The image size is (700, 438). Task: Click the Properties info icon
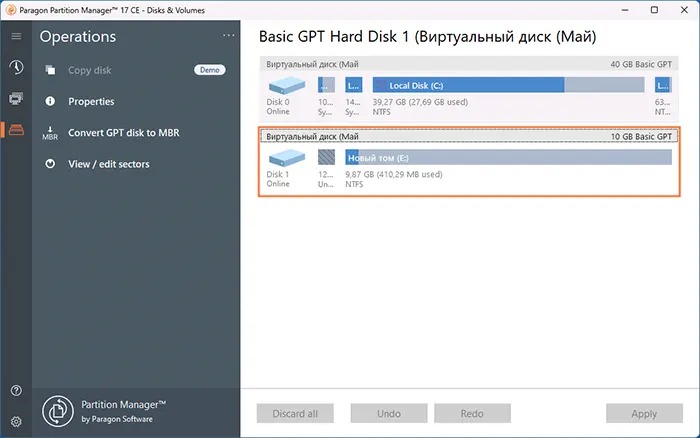[50, 101]
